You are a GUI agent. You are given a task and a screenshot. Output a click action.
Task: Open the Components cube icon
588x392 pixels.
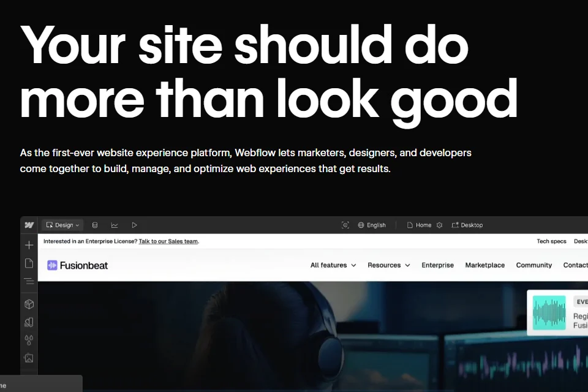pos(29,304)
